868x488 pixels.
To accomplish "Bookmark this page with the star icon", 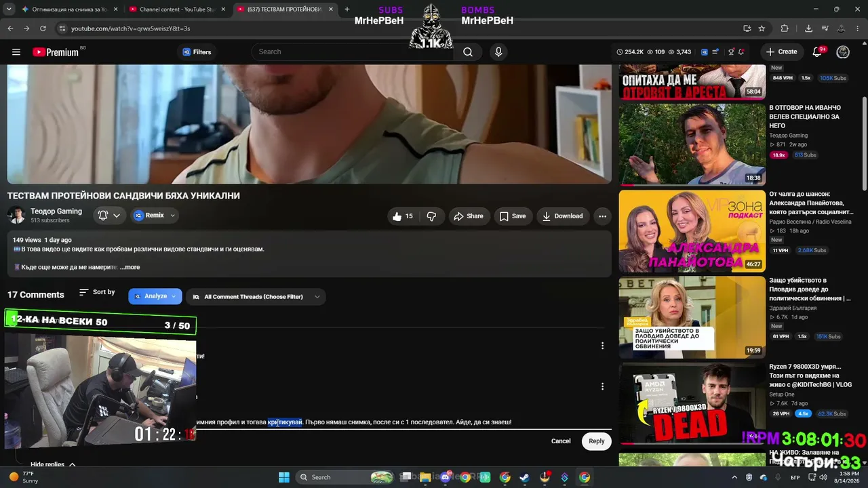I will (762, 28).
